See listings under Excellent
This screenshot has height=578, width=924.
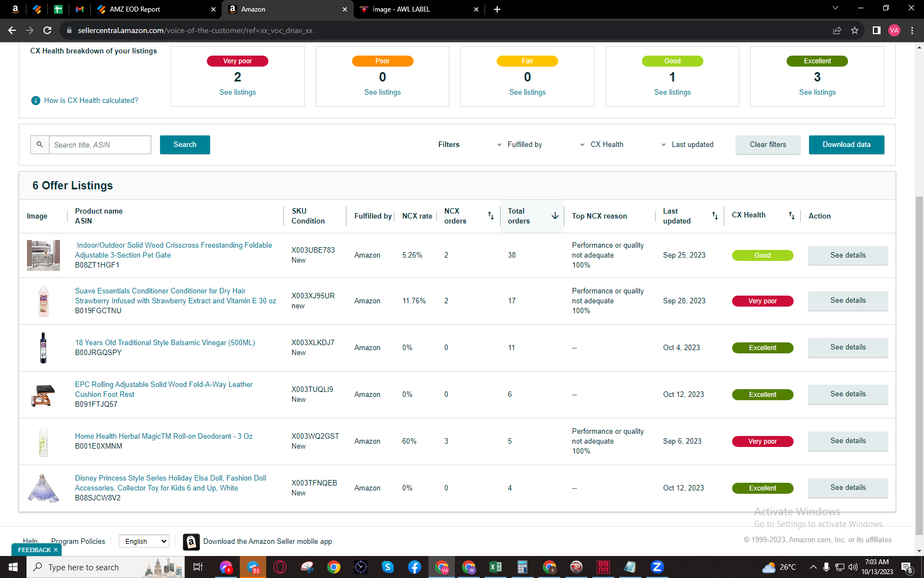[x=817, y=92]
